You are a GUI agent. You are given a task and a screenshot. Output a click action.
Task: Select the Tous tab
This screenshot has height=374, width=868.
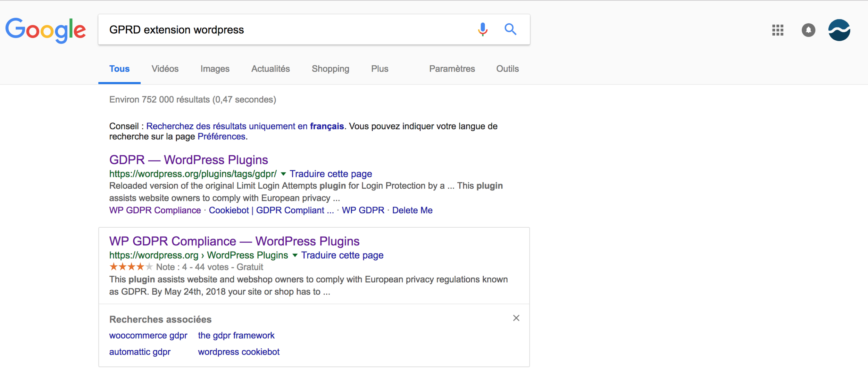point(119,69)
